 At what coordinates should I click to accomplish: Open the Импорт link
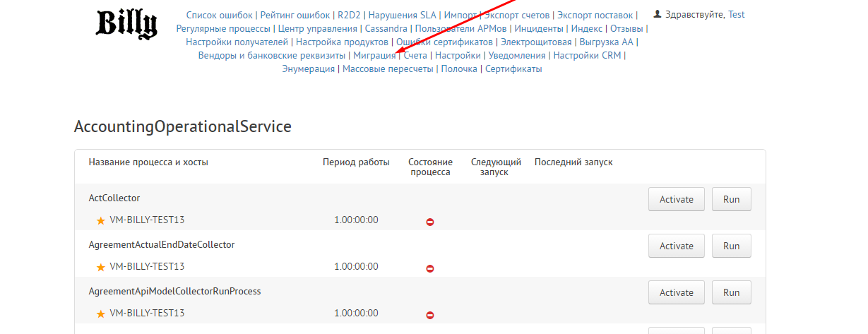[460, 15]
